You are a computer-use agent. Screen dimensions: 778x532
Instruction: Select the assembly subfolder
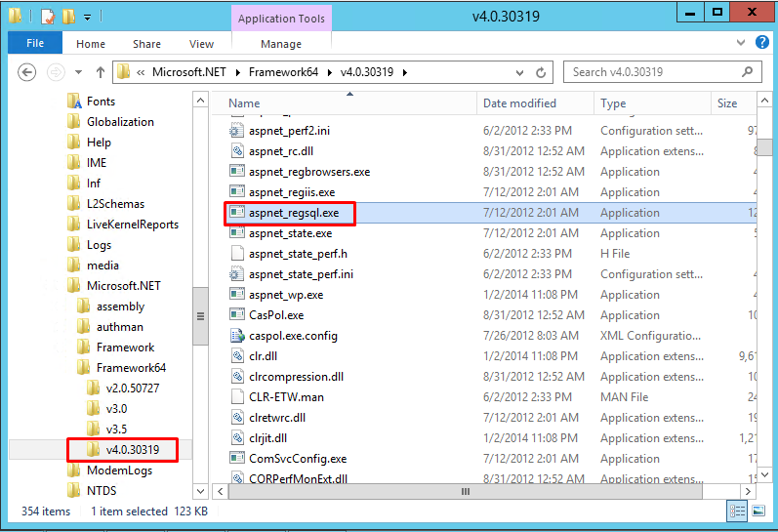(120, 307)
